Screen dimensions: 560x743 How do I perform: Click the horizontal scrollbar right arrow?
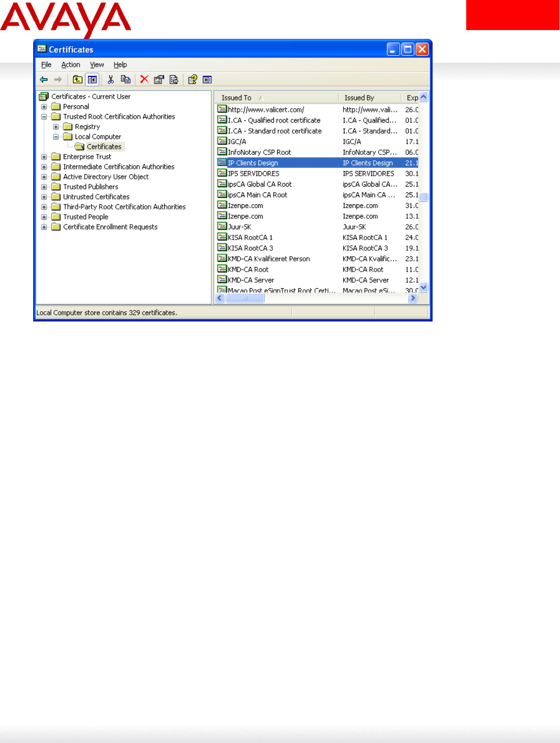[x=413, y=298]
